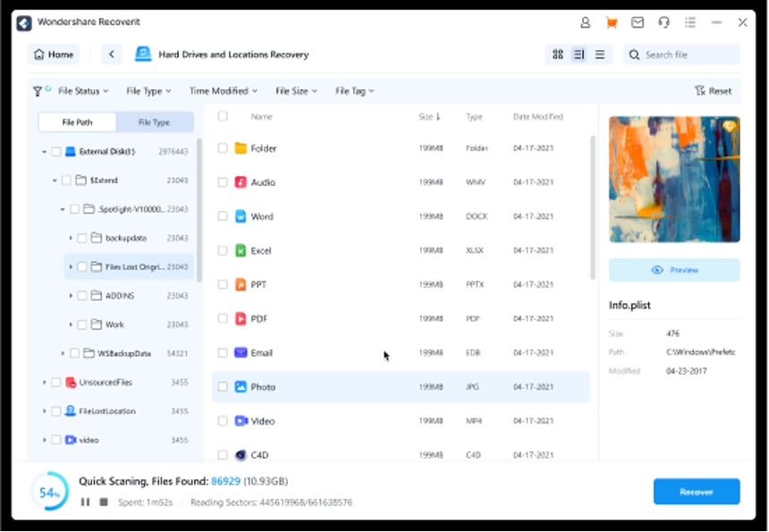Click the Preview button

674,270
